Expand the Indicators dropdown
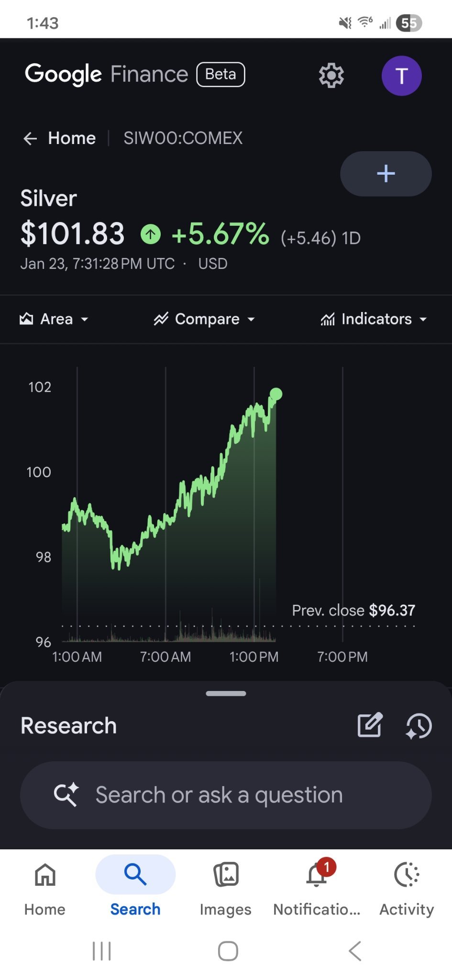 (x=374, y=319)
